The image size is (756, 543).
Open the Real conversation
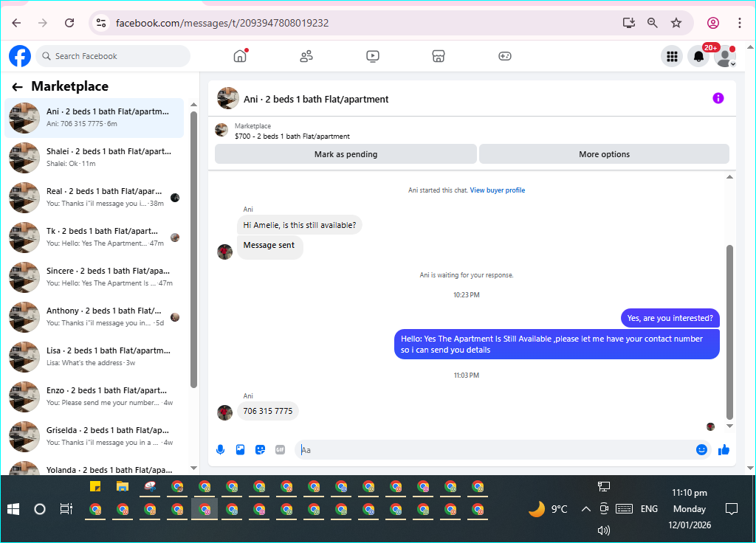point(94,198)
